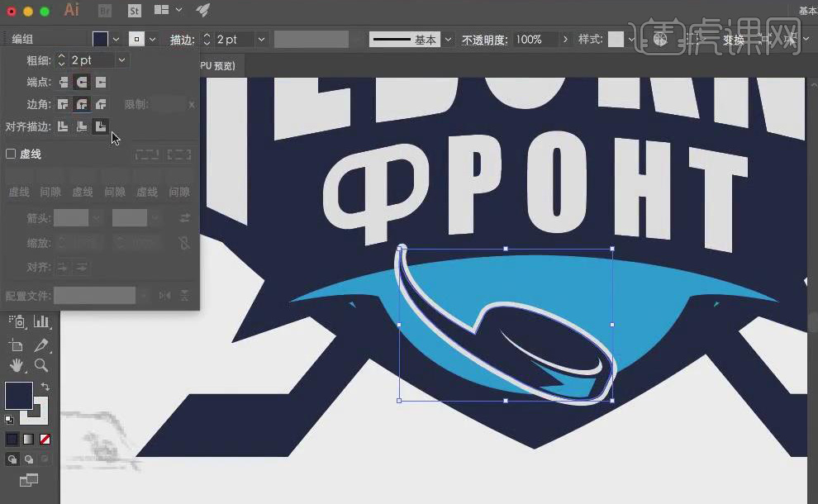Select the Hand tool
The image size is (818, 504).
[17, 366]
